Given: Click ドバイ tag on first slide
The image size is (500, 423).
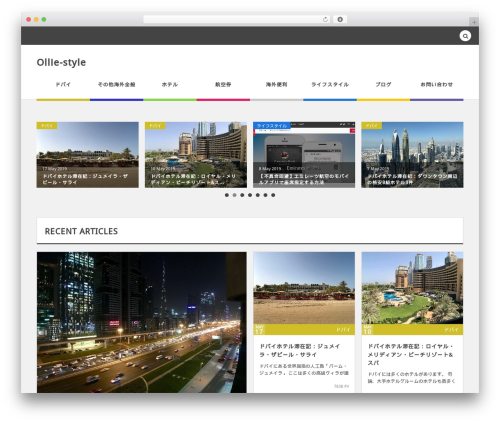Looking at the screenshot, I should 47,126.
